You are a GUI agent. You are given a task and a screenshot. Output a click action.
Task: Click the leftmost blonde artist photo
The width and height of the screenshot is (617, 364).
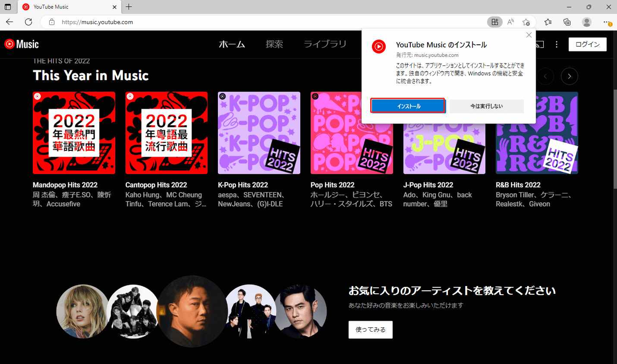pyautogui.click(x=82, y=311)
